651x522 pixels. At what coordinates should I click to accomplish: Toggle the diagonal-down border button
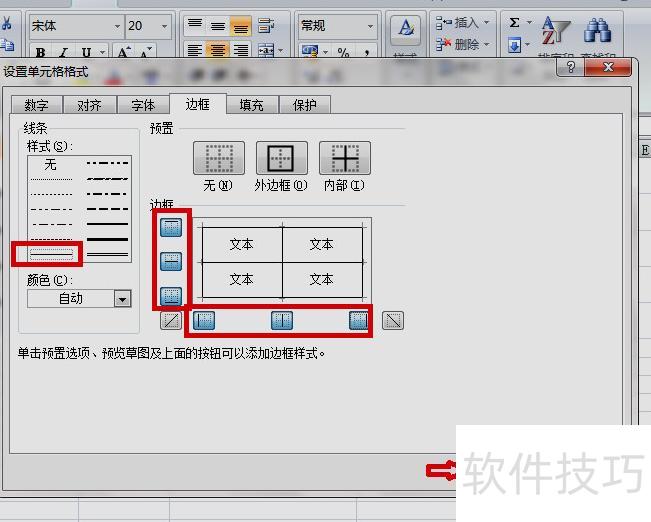[393, 321]
